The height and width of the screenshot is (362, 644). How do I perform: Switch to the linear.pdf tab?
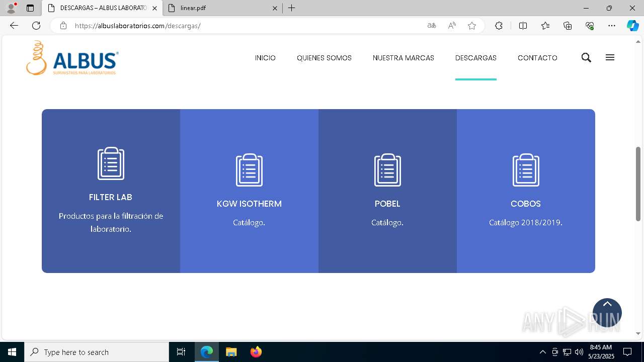(x=223, y=8)
